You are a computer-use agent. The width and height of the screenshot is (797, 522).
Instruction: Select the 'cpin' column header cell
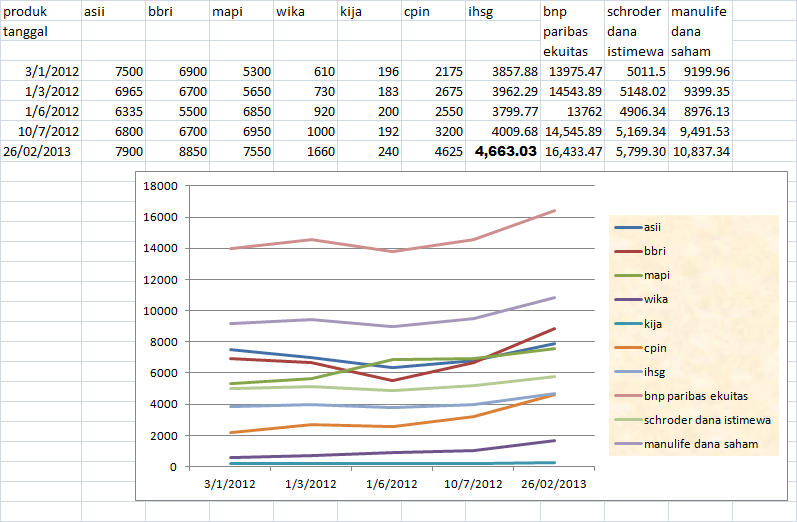click(434, 11)
